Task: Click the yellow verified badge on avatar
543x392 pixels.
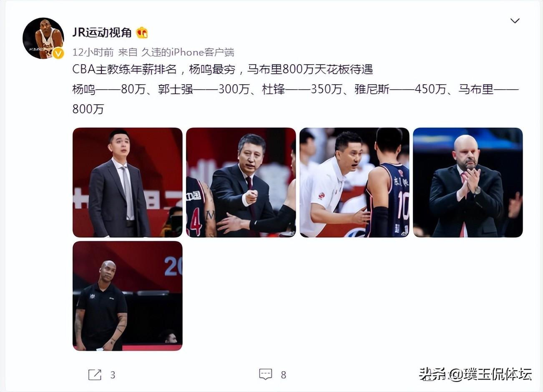Action: pyautogui.click(x=58, y=53)
